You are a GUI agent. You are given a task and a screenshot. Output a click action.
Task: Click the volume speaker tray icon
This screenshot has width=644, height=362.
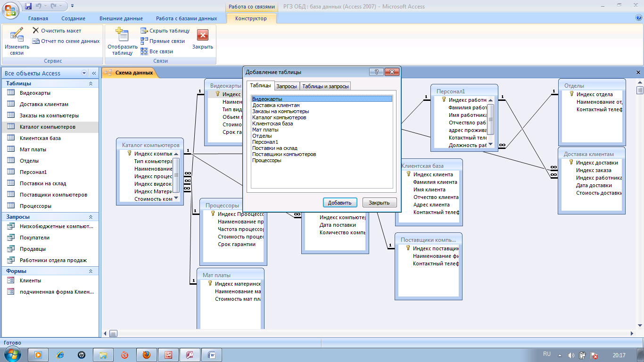(x=571, y=355)
